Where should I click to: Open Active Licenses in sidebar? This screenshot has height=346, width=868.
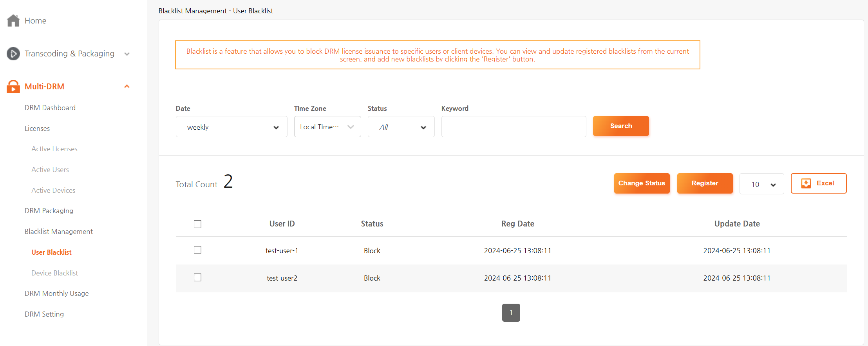click(x=54, y=149)
